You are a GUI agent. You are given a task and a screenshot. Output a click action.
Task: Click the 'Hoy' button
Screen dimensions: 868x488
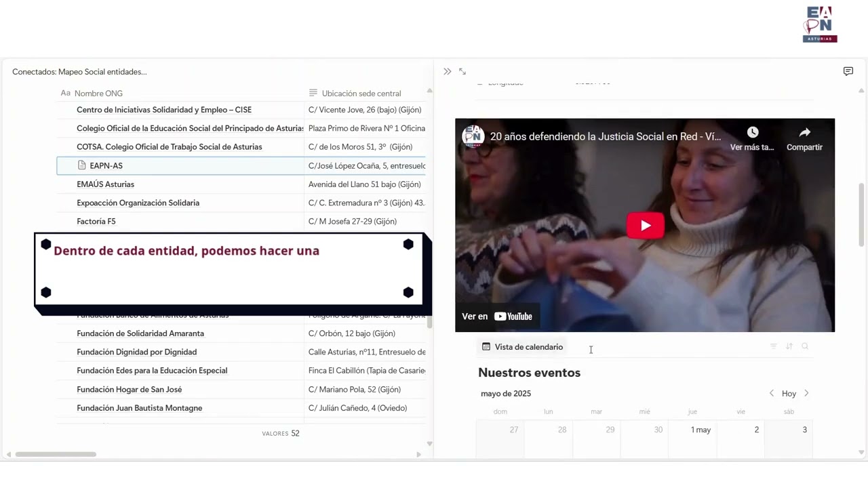pyautogui.click(x=789, y=394)
